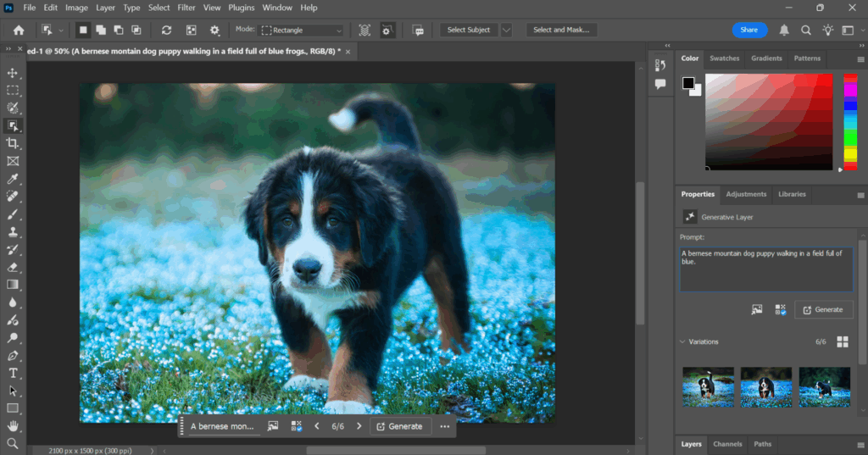The height and width of the screenshot is (455, 868).
Task: Click the prompt text field in Properties
Action: 765,269
